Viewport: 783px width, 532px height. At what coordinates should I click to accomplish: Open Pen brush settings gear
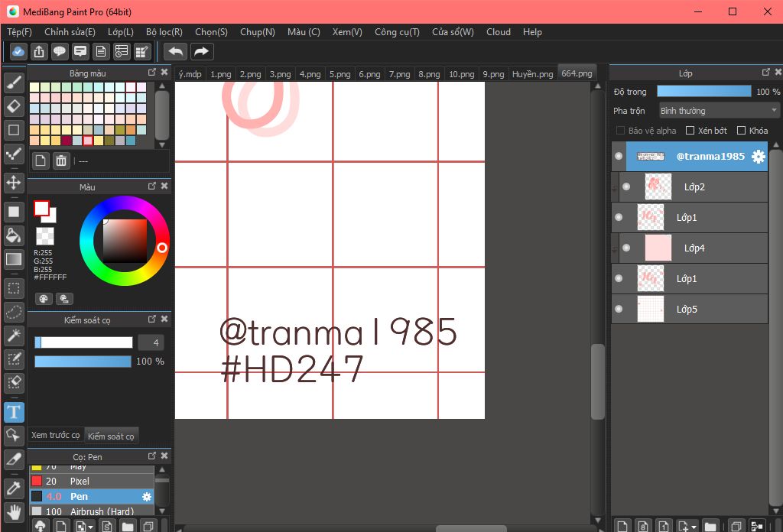click(x=146, y=497)
